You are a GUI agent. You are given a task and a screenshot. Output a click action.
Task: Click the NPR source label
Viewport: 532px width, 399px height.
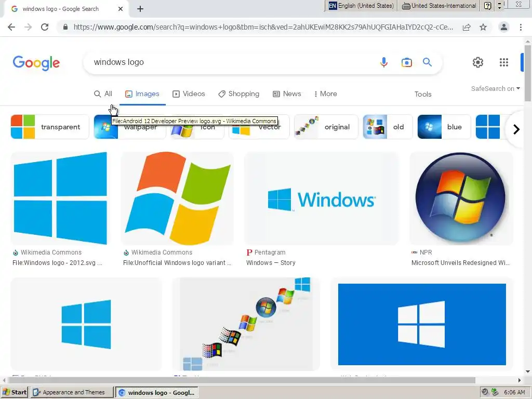pyautogui.click(x=425, y=252)
